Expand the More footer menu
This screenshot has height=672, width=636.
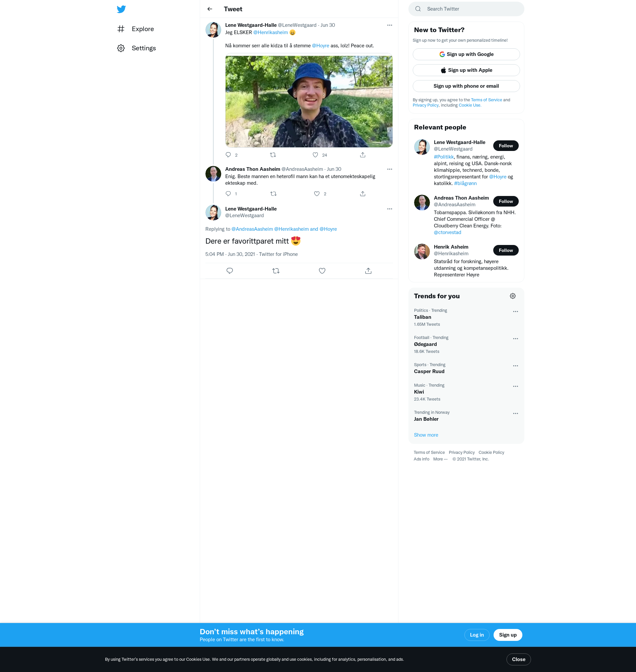pos(440,459)
